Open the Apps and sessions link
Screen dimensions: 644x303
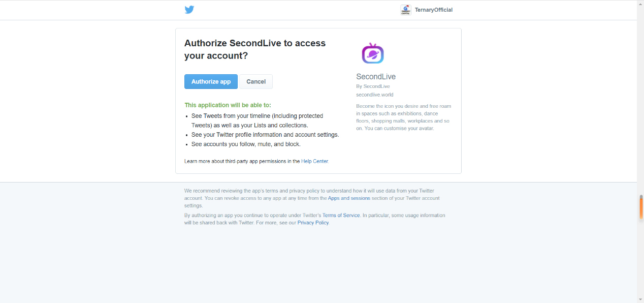point(349,198)
